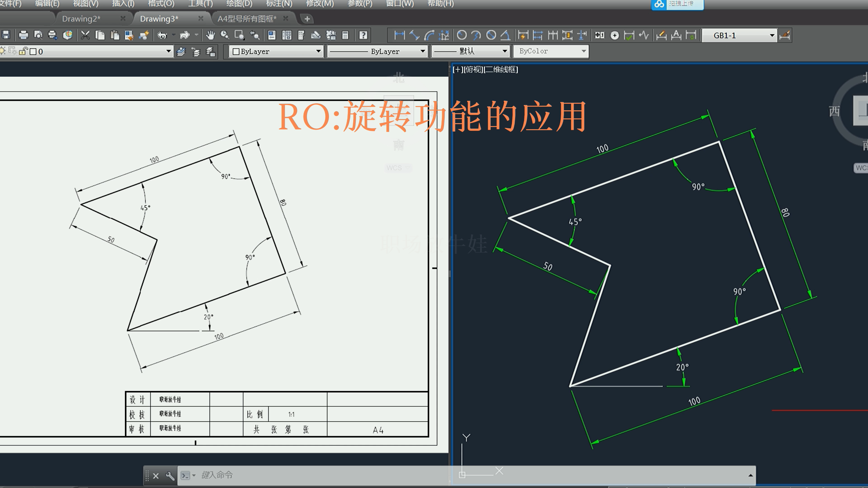
Task: Toggle layer 0 visibility bulb
Action: pos(3,51)
